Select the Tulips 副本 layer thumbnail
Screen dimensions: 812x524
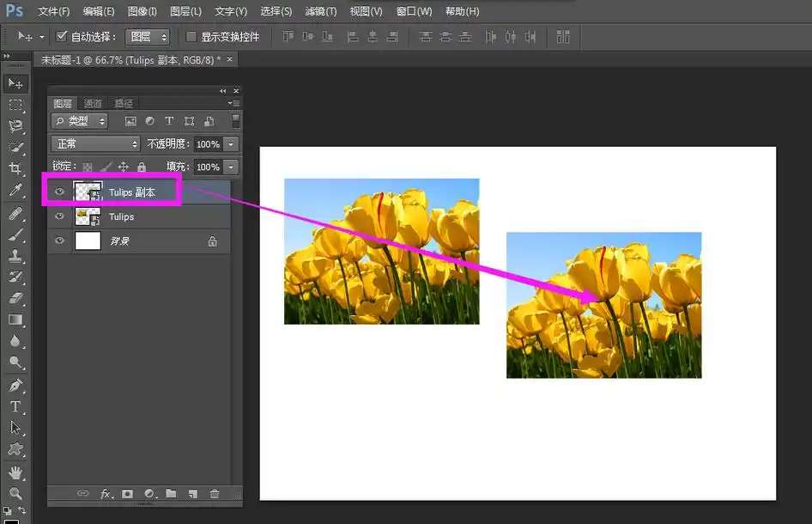click(88, 192)
